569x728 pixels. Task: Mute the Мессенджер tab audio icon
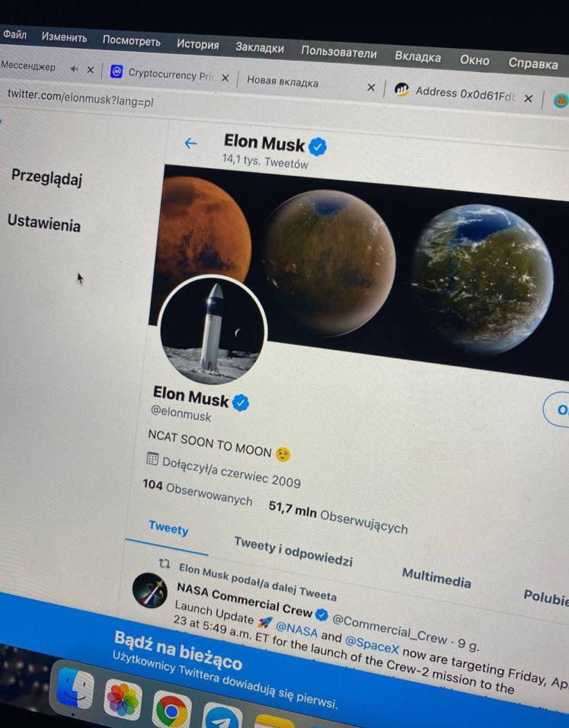click(x=75, y=69)
